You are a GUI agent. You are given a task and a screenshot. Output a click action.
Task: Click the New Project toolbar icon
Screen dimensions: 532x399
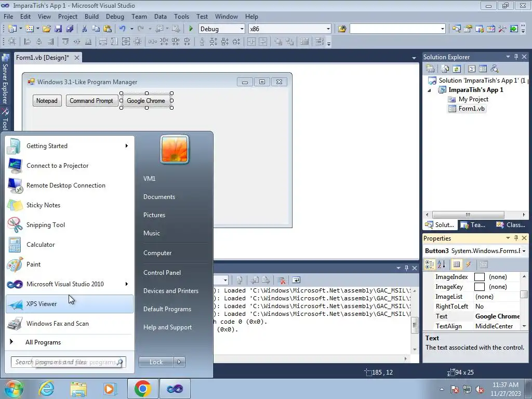(12, 29)
